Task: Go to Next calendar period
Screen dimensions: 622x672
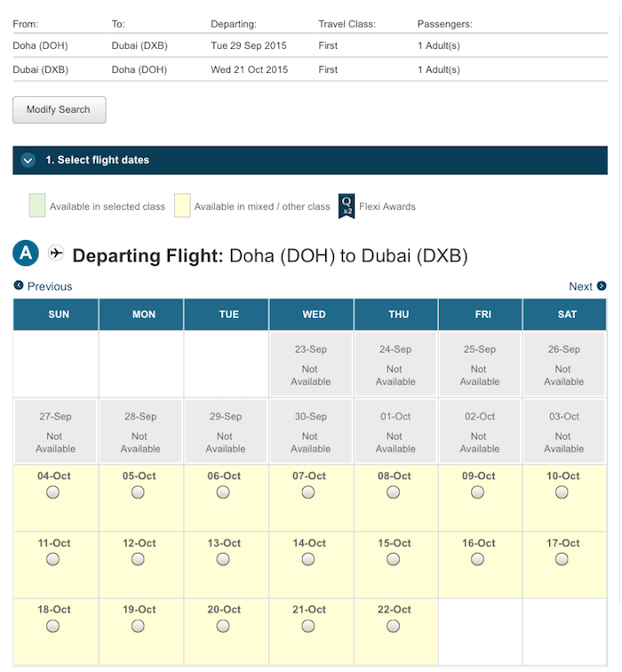Action: tap(580, 286)
